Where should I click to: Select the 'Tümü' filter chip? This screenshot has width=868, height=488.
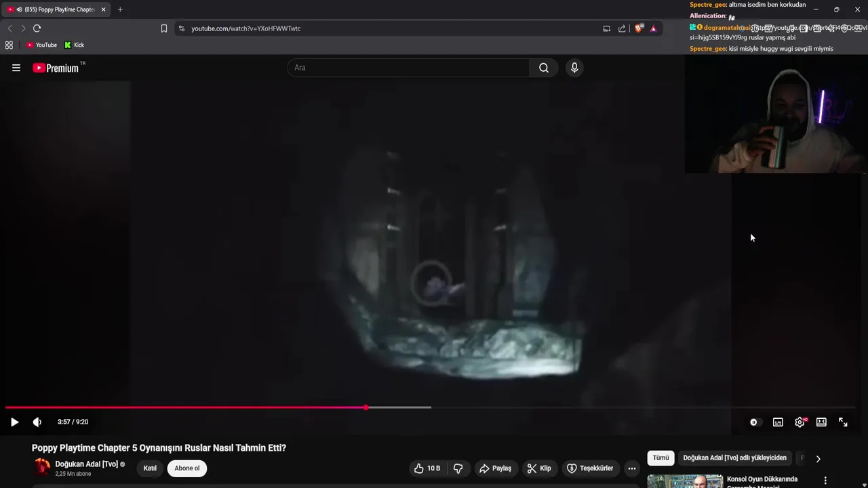tap(660, 458)
